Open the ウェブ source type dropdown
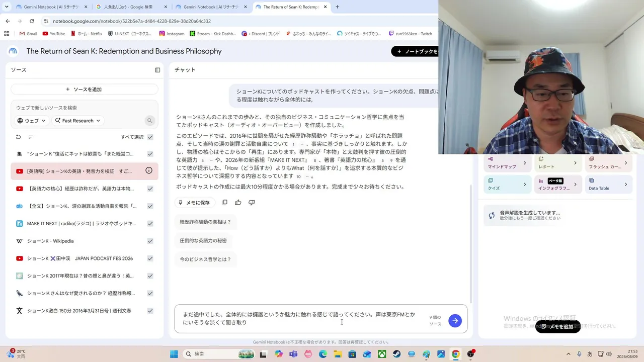 coord(32,121)
